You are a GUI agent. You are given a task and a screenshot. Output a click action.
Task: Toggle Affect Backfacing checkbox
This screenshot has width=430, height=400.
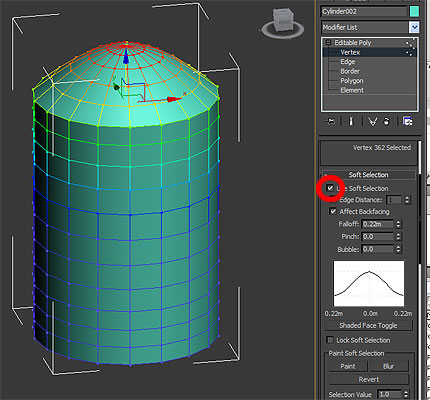coord(333,211)
